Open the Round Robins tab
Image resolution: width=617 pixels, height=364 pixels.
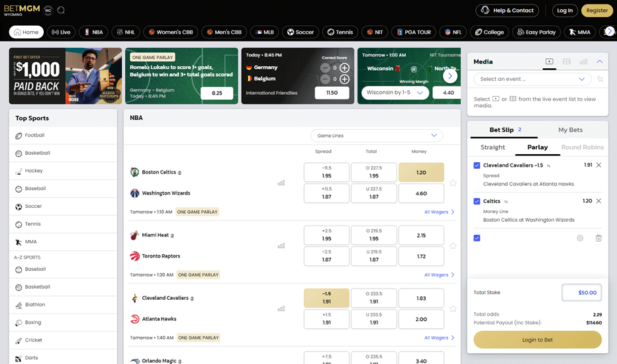(x=583, y=147)
